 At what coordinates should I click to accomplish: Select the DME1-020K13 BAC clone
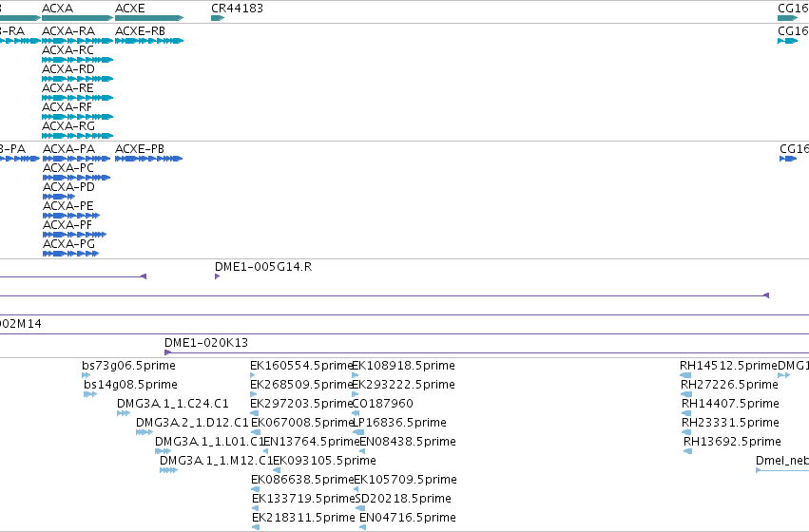[487, 352]
